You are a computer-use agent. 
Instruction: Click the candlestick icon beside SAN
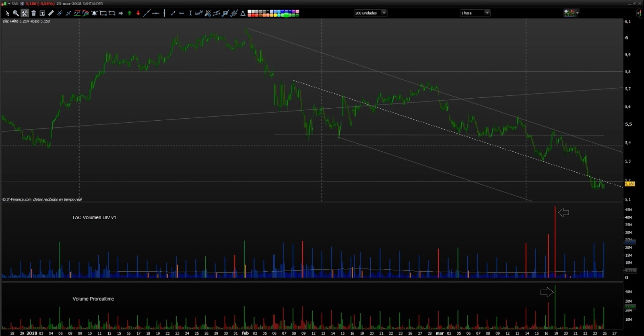pyautogui.click(x=4, y=4)
